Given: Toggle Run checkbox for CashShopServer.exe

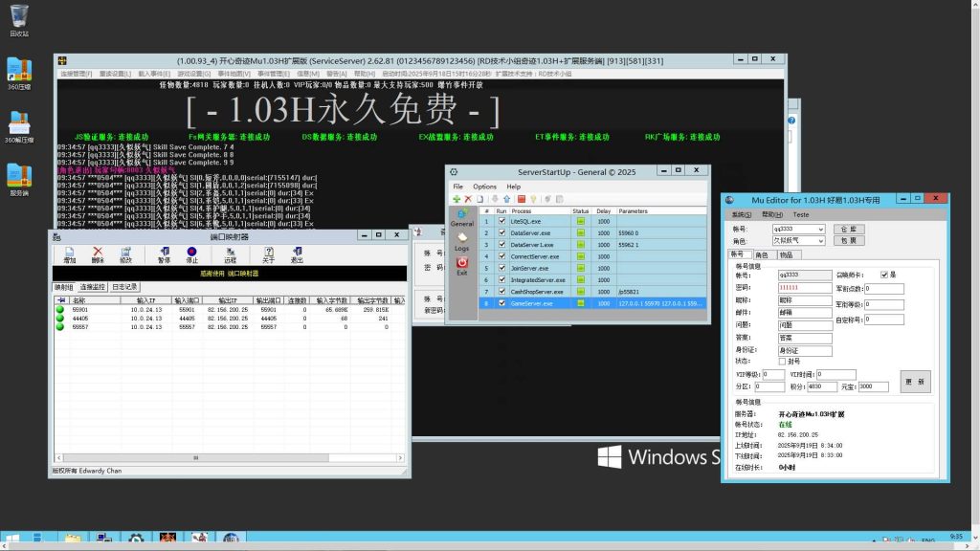Looking at the screenshot, I should pos(501,291).
